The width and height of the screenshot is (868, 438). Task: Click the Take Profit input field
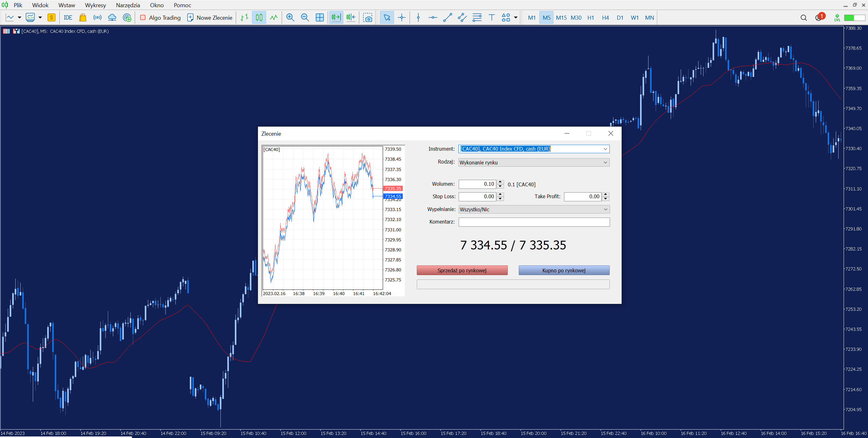[583, 196]
